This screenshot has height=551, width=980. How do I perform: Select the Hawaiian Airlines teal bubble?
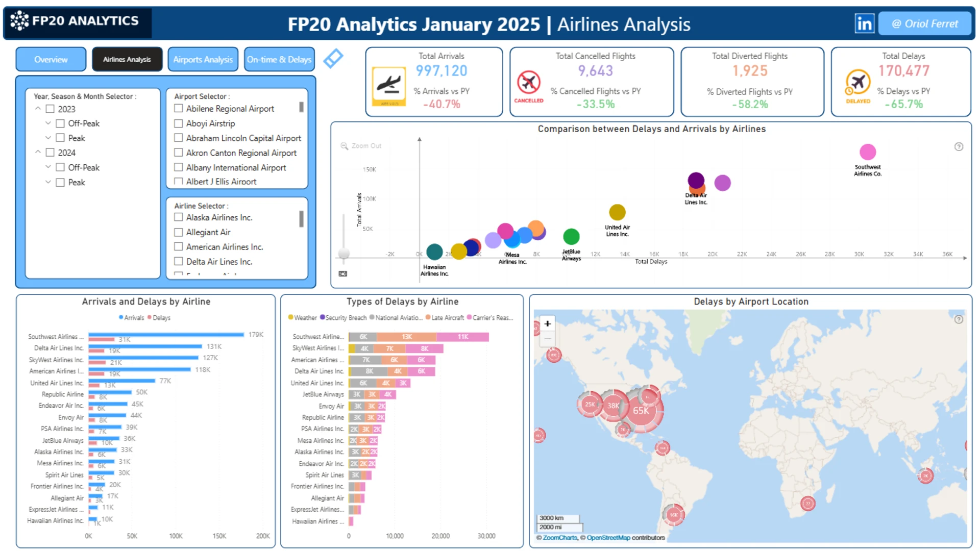click(434, 252)
